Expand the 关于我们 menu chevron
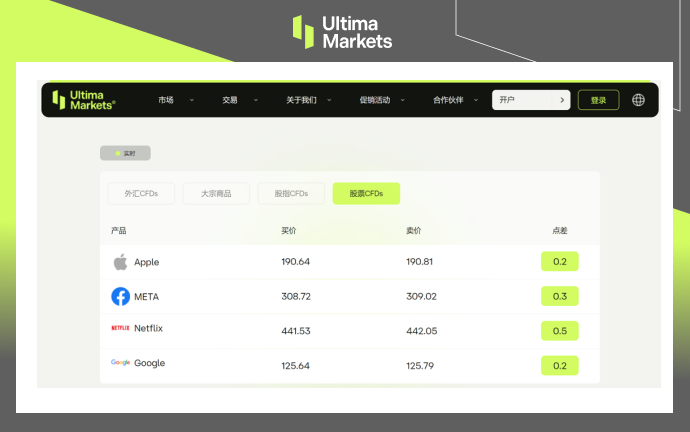 (329, 100)
